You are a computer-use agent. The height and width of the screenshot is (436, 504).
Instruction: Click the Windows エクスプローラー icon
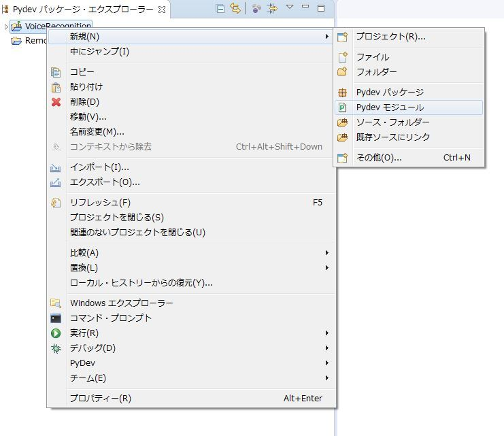[56, 303]
